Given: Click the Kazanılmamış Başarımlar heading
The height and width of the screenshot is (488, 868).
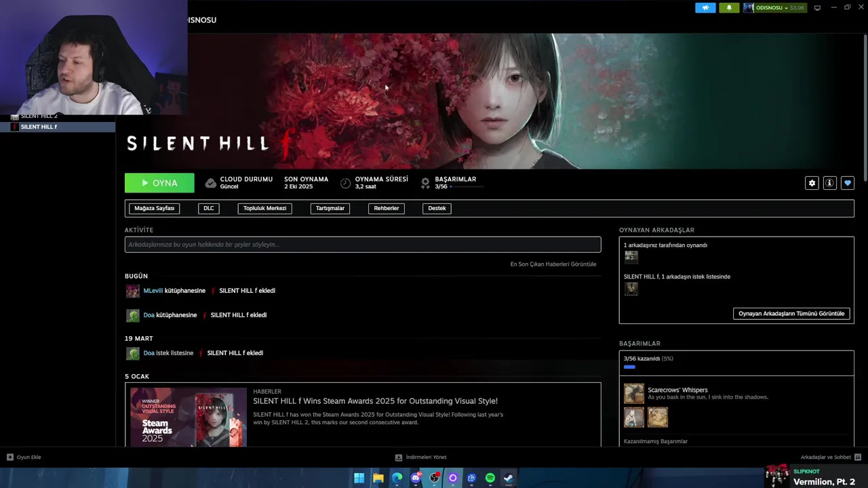Looking at the screenshot, I should [x=656, y=441].
